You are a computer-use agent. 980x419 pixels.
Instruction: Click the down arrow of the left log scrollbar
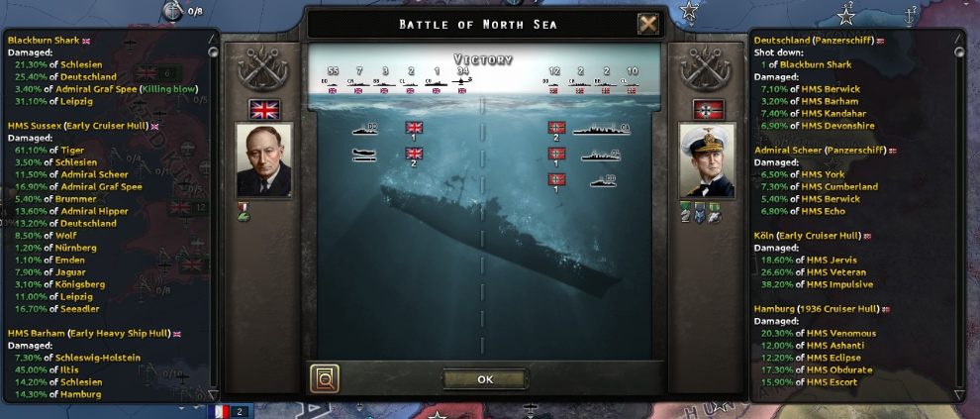pyautogui.click(x=213, y=394)
